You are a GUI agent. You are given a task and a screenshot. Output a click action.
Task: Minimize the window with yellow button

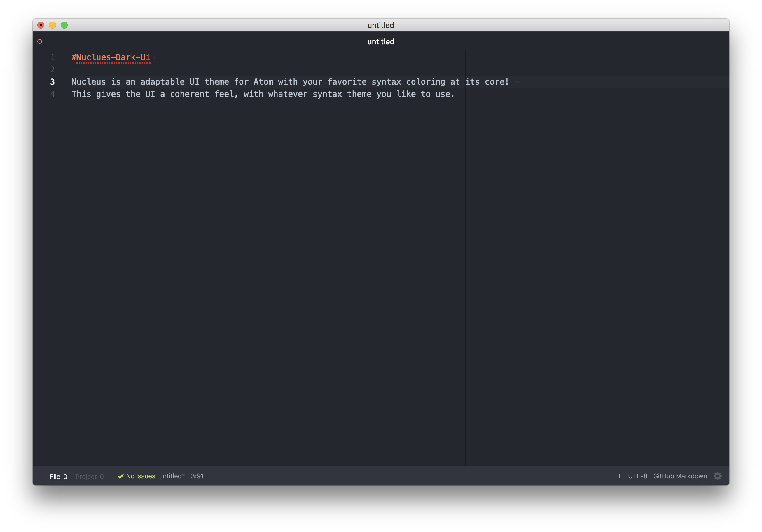53,25
